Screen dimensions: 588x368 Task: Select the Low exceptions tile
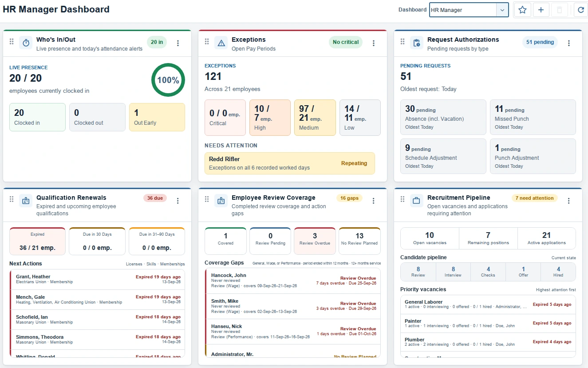pos(360,118)
